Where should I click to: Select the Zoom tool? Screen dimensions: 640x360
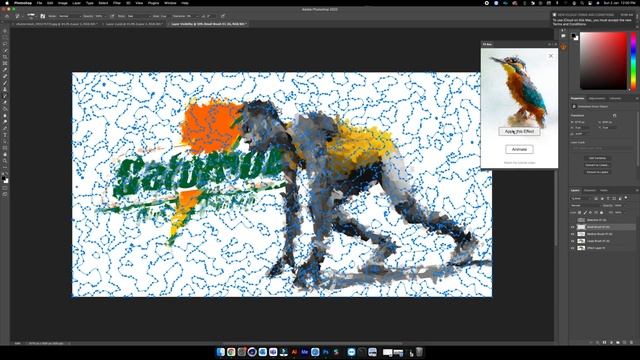click(5, 161)
